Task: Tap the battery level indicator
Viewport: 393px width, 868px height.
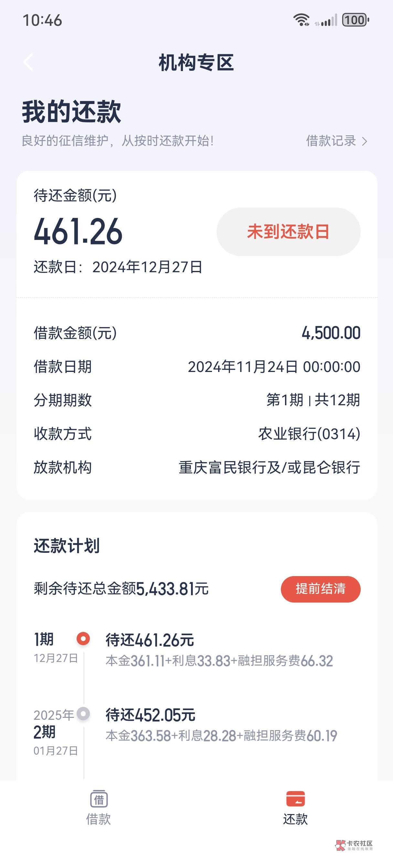Action: pos(356,20)
